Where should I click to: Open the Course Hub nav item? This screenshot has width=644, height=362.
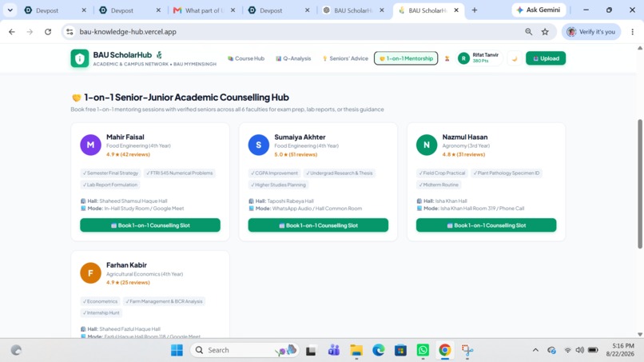pos(246,58)
